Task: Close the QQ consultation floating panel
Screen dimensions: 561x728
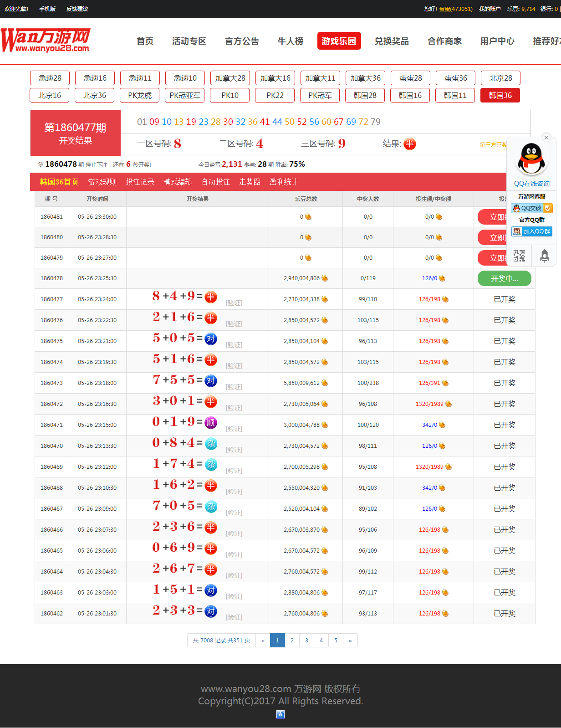Action: coord(546,138)
